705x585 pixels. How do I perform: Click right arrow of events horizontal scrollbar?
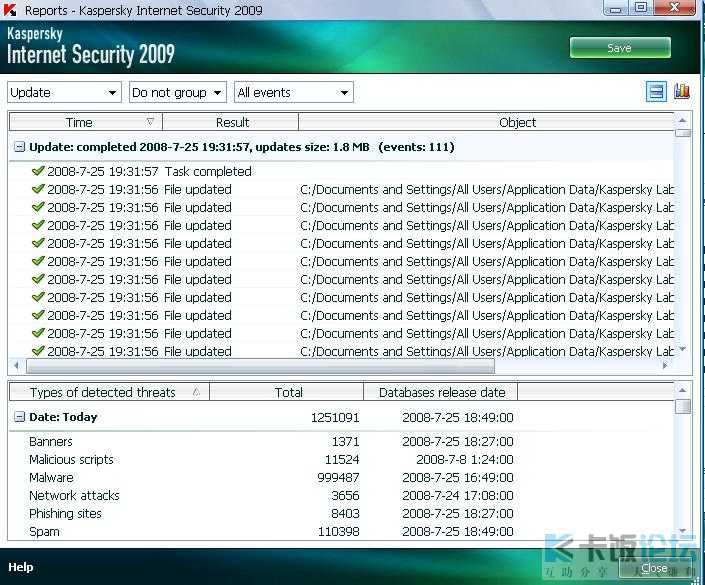point(665,366)
